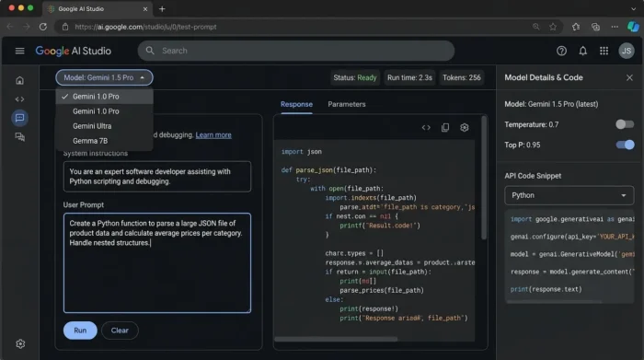Image resolution: width=644 pixels, height=360 pixels.
Task: Open the JS account avatar
Action: coord(627,51)
